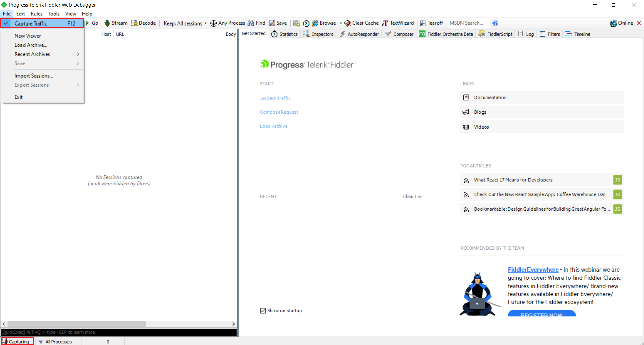Open the TextWizard tool
Image resolution: width=644 pixels, height=345 pixels.
(x=398, y=23)
